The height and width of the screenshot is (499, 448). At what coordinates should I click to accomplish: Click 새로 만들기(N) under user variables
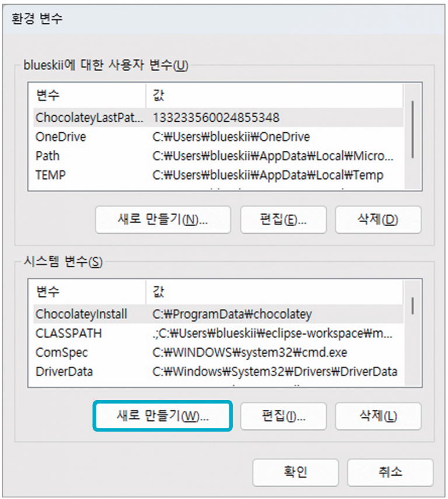(x=163, y=220)
